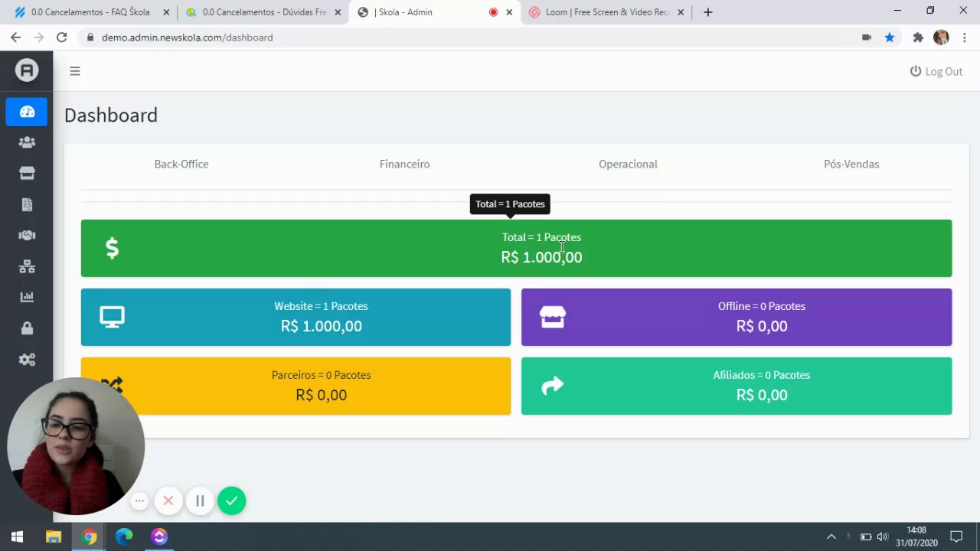Image resolution: width=980 pixels, height=551 pixels.
Task: Open Microsoft Edge from taskbar
Action: [x=124, y=537]
